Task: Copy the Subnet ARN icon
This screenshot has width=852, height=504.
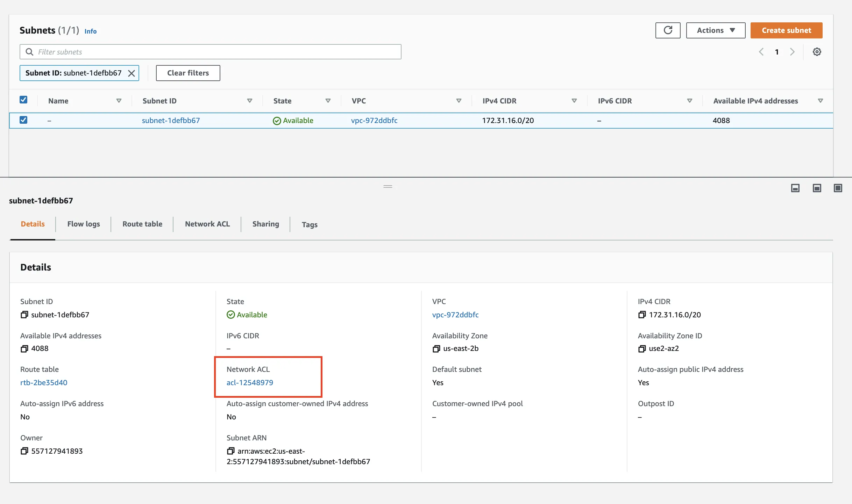Action: 230,451
